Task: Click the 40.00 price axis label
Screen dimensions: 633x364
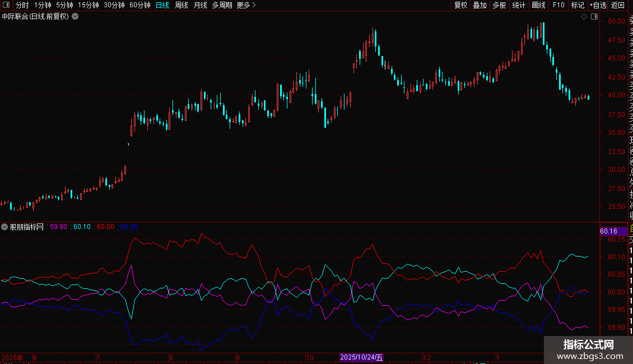Action: pos(616,95)
